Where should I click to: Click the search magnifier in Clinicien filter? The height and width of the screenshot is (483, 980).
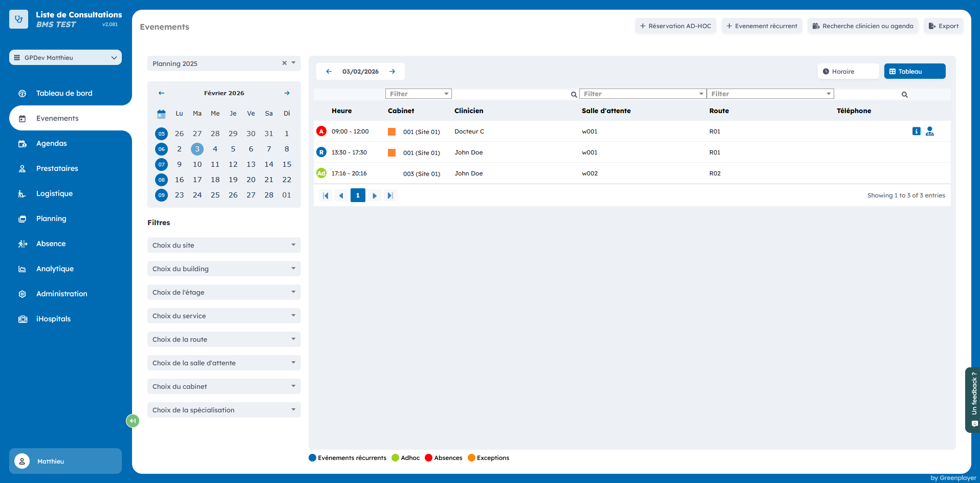click(574, 95)
